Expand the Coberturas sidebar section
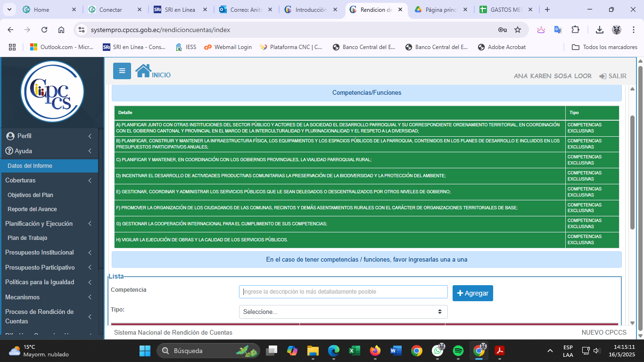 pyautogui.click(x=49, y=180)
